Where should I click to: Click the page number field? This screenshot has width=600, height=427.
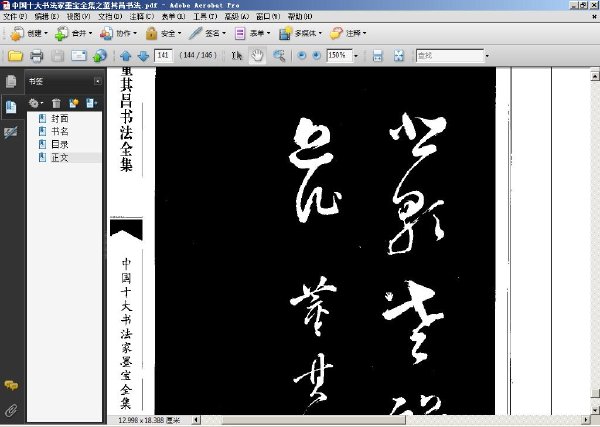[163, 55]
